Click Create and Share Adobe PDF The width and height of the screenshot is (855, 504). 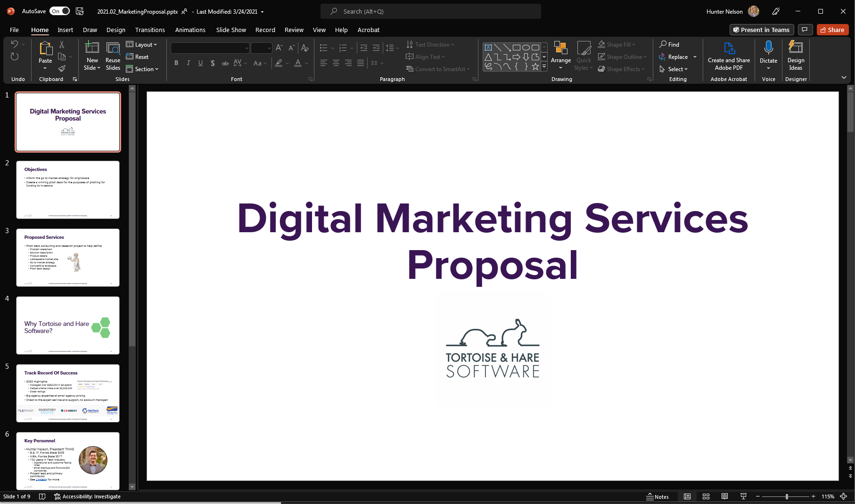click(x=729, y=55)
